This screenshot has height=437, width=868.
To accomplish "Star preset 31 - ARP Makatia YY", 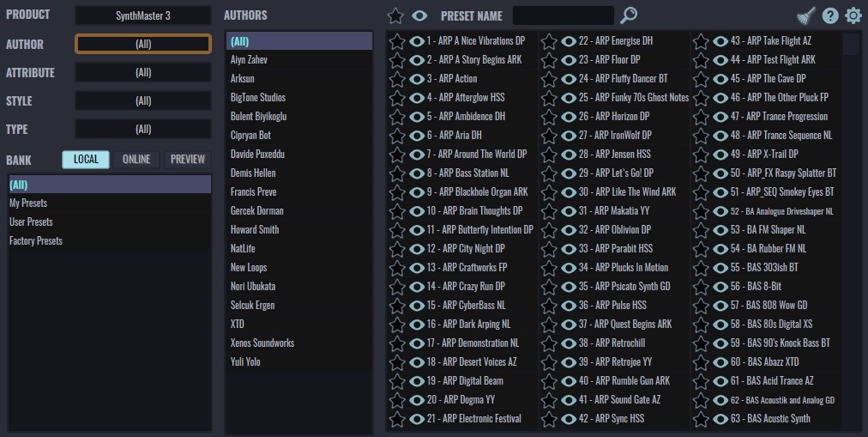I will pyautogui.click(x=549, y=211).
